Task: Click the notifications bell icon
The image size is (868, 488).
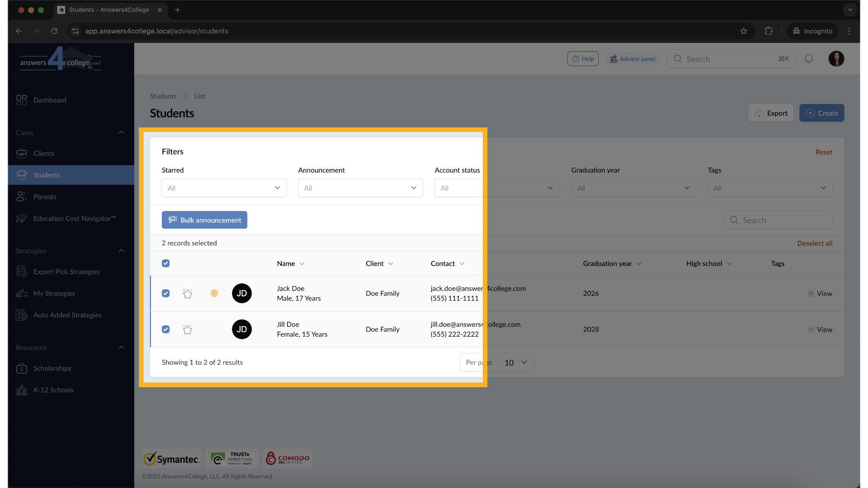Action: pos(809,59)
